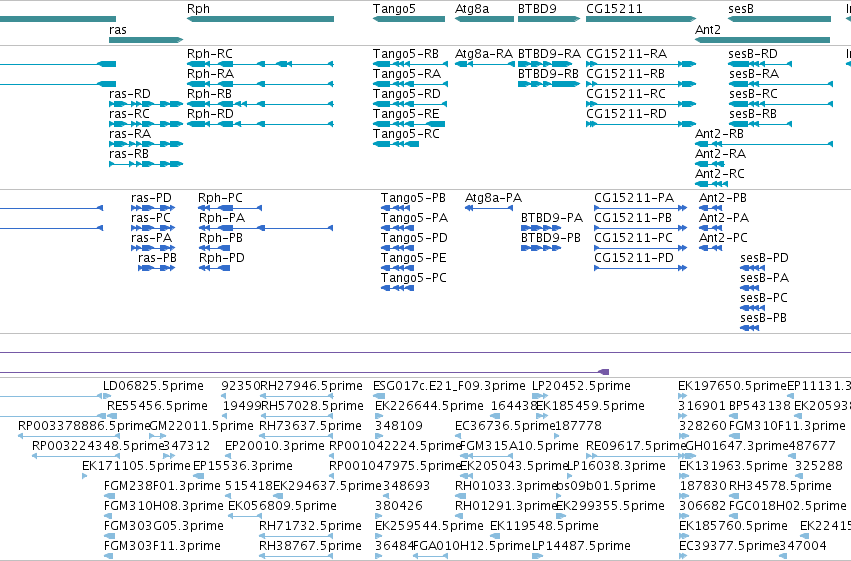The image size is (851, 561).
Task: Select transcript Tango5-RB
Action: (x=405, y=54)
